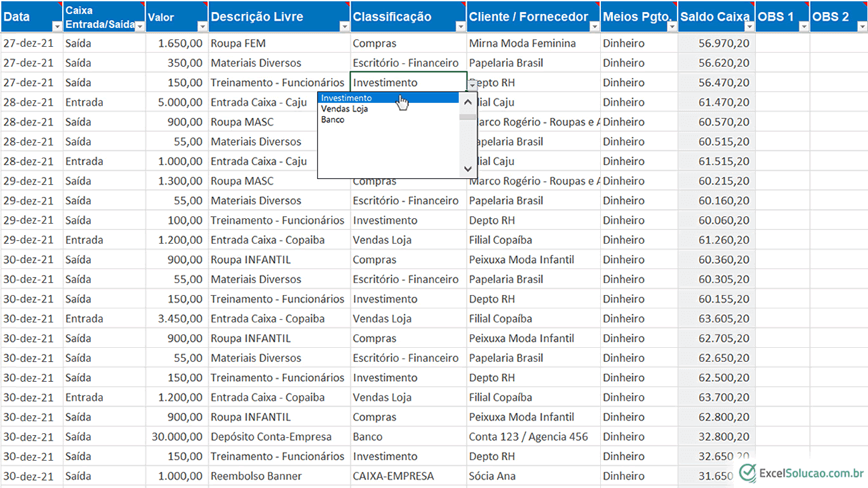Click the balance cell 62.800,20
The image size is (868, 488).
(716, 417)
